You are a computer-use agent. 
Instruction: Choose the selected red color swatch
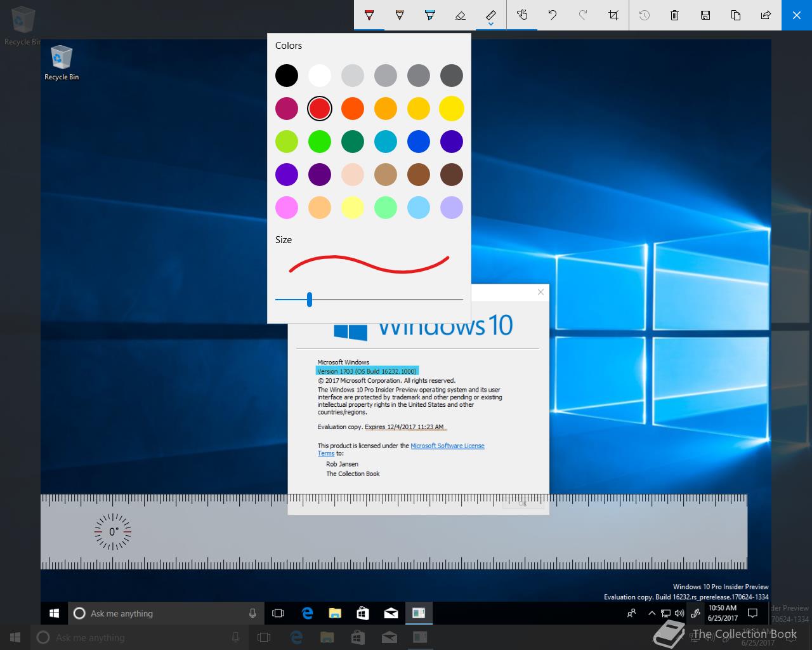click(320, 109)
